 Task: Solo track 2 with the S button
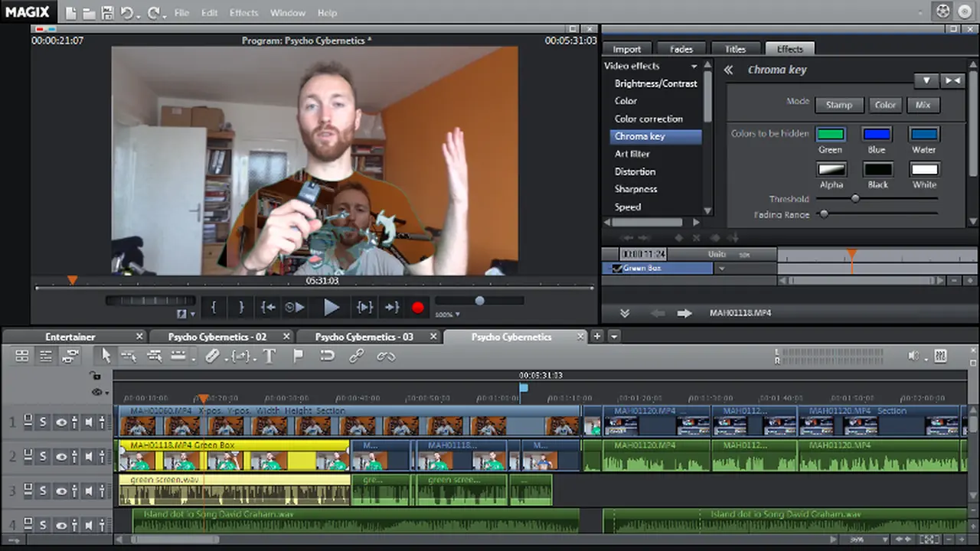(x=44, y=457)
